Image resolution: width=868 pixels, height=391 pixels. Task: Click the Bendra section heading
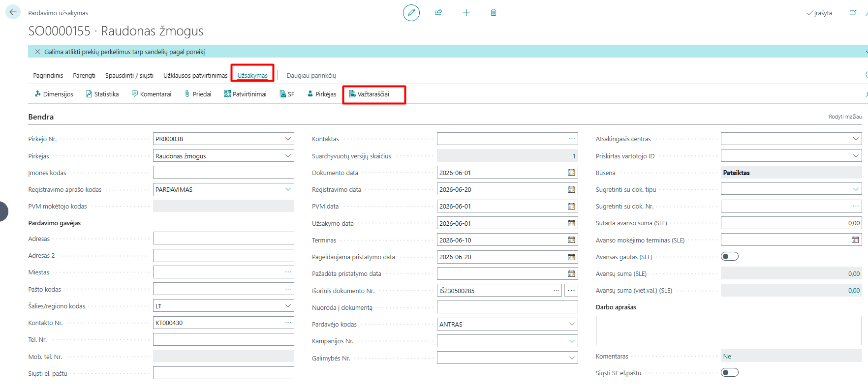coord(41,117)
